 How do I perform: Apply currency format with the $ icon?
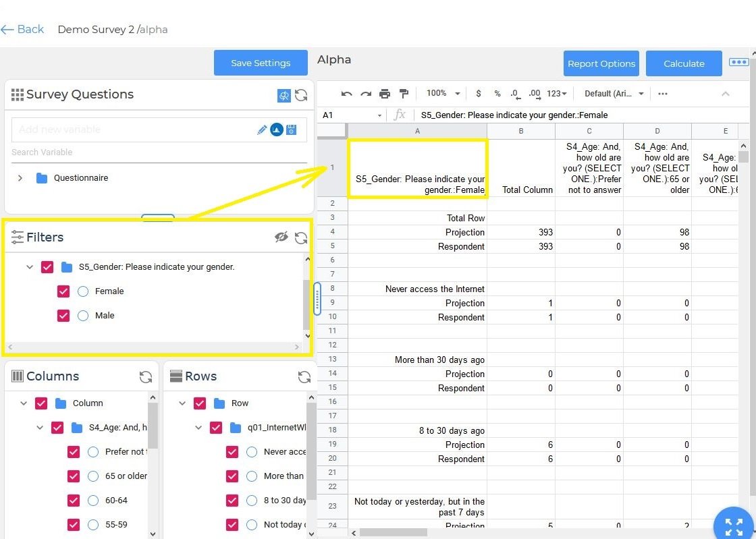coord(479,94)
